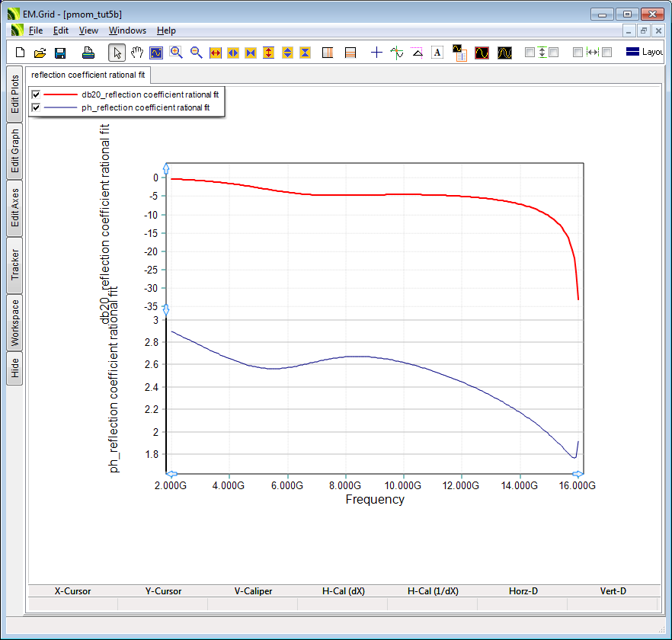Toggle db20_reflection coefficient curve checkbox

[x=35, y=94]
